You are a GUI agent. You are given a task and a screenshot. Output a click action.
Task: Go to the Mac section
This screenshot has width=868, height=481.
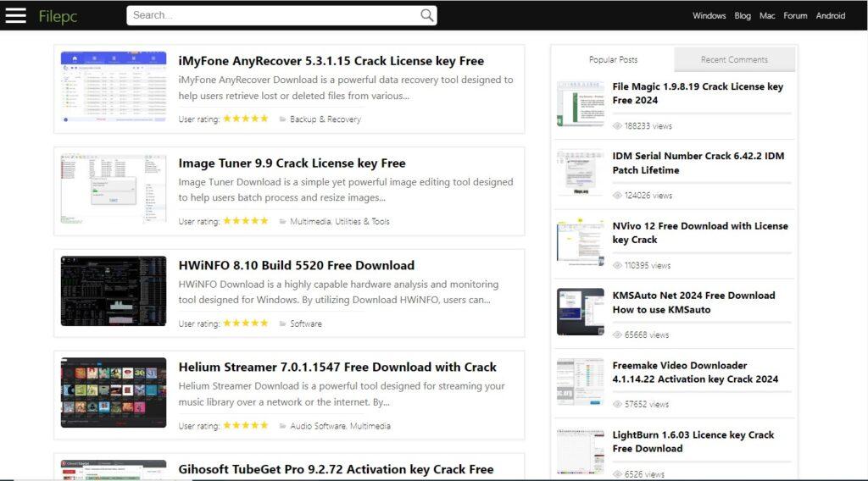pos(767,16)
